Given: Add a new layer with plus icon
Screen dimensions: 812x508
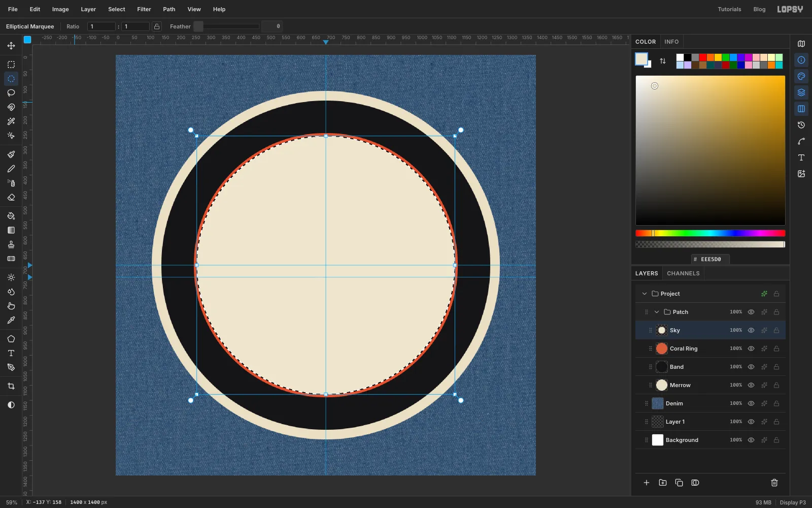Looking at the screenshot, I should click(647, 483).
